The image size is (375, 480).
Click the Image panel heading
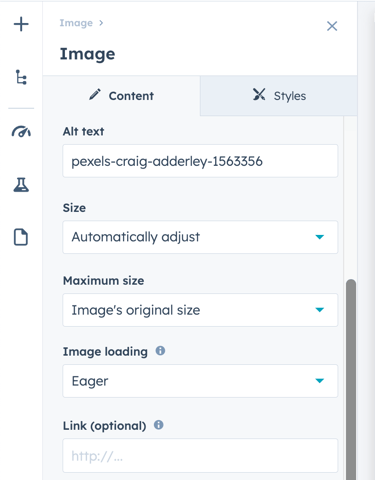click(87, 54)
